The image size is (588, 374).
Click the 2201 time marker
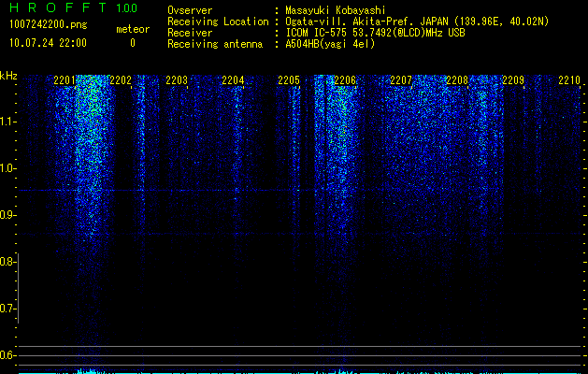click(x=65, y=80)
